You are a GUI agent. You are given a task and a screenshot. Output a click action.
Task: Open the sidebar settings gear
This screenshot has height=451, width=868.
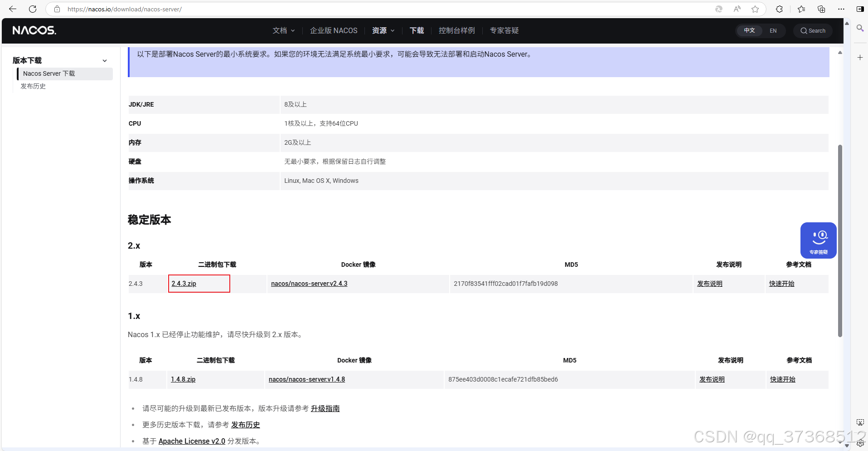coord(860,444)
